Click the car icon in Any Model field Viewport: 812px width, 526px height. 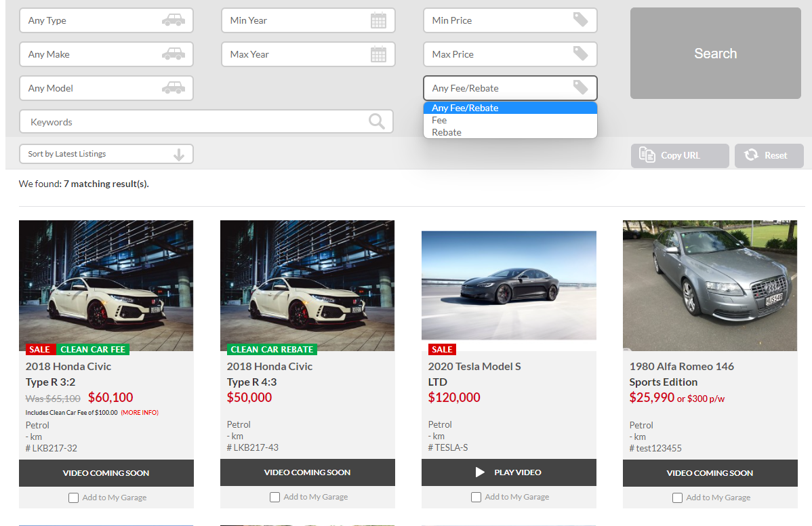click(174, 88)
